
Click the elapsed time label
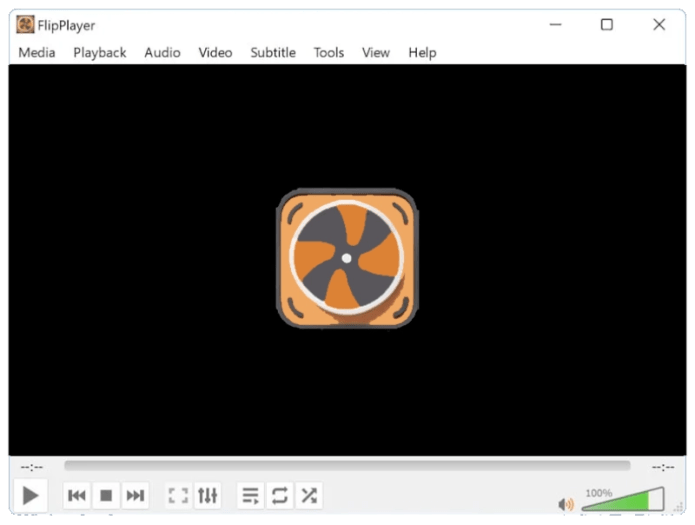(x=31, y=467)
